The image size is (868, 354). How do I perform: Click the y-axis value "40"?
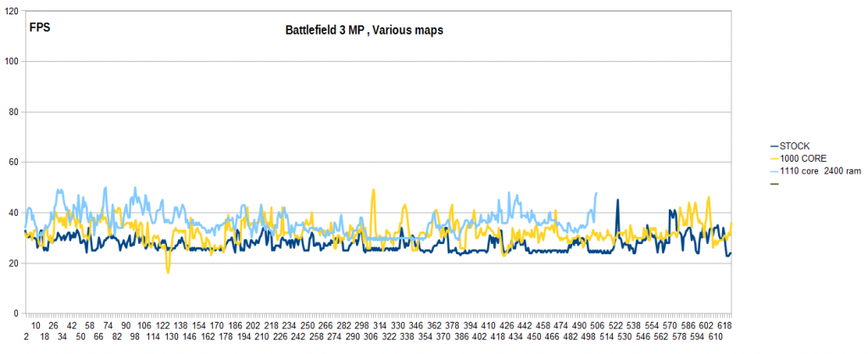12,213
